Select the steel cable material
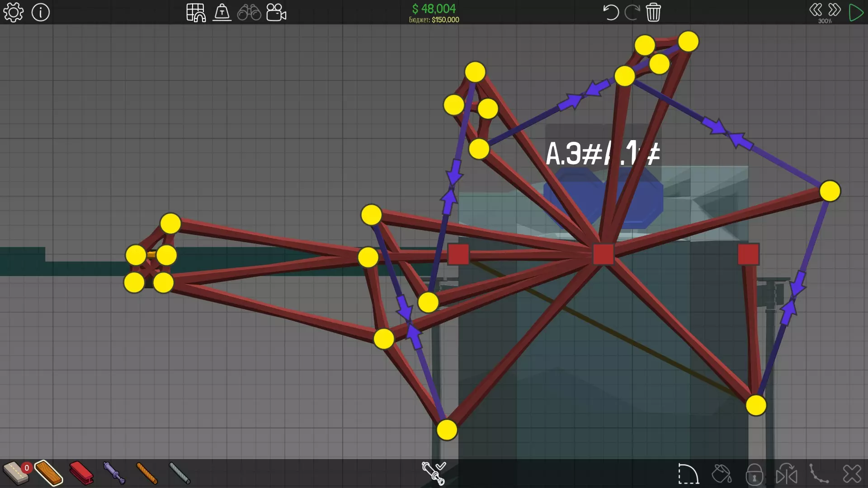868x488 pixels. click(x=179, y=473)
